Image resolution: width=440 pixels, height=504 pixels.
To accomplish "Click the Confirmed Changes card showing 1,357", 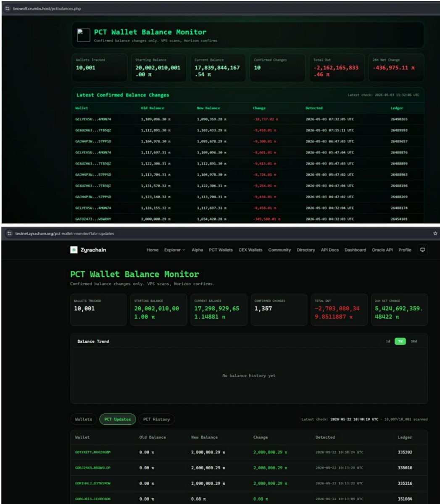I will [279, 310].
